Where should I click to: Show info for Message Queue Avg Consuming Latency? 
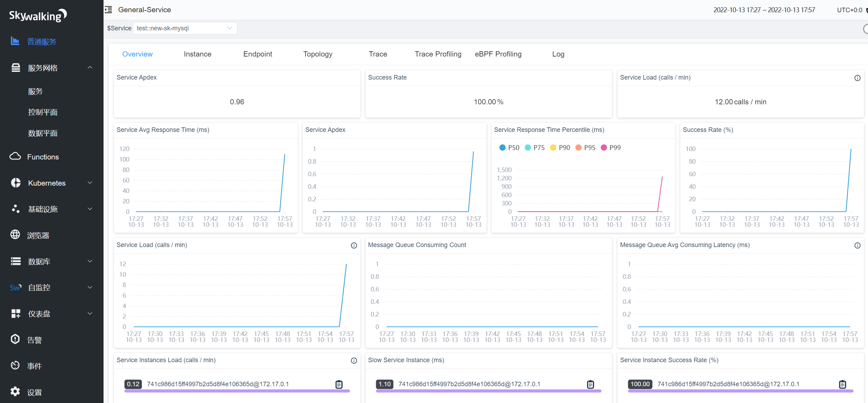click(858, 245)
